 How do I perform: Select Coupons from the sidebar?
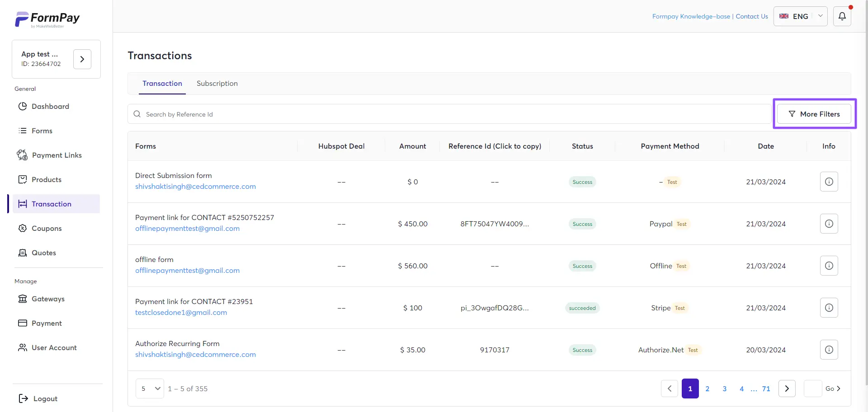(47, 228)
